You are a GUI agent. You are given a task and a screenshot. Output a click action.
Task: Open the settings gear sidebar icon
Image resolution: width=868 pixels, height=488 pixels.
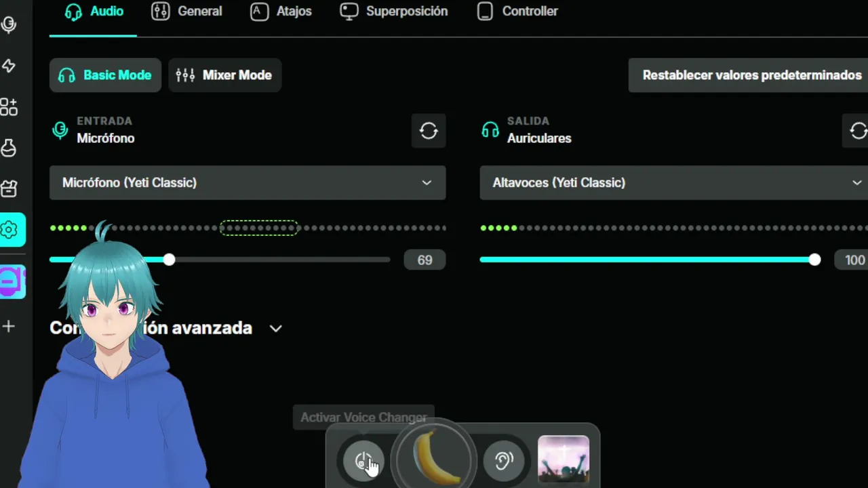click(9, 230)
